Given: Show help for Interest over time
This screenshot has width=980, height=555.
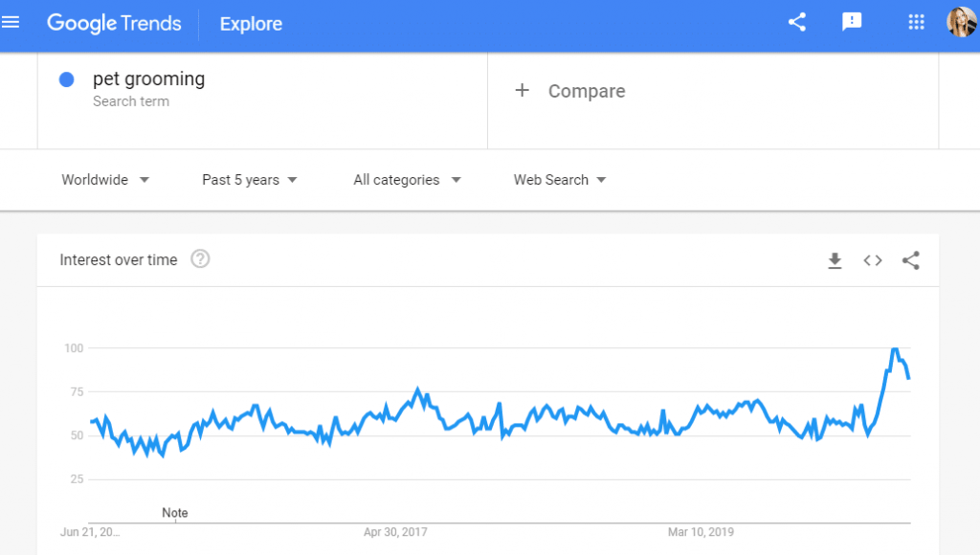Looking at the screenshot, I should [200, 258].
